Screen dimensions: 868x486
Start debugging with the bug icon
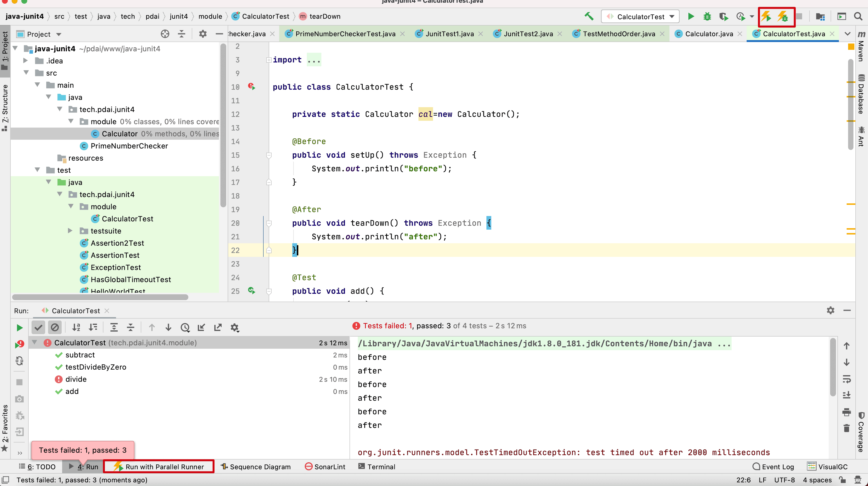(x=707, y=17)
